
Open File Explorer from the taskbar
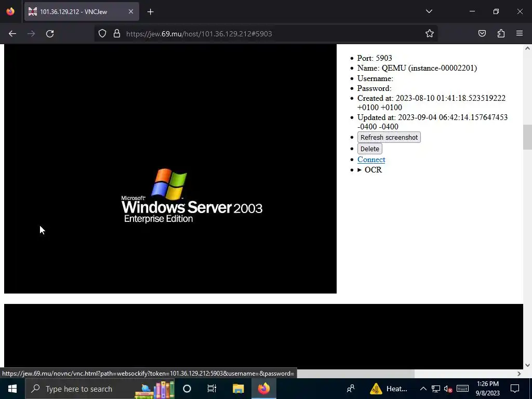click(238, 389)
